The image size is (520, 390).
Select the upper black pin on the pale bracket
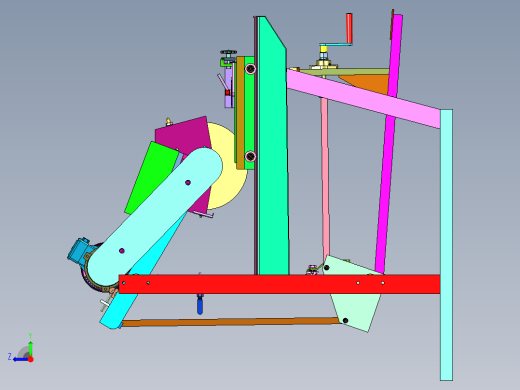327,267
